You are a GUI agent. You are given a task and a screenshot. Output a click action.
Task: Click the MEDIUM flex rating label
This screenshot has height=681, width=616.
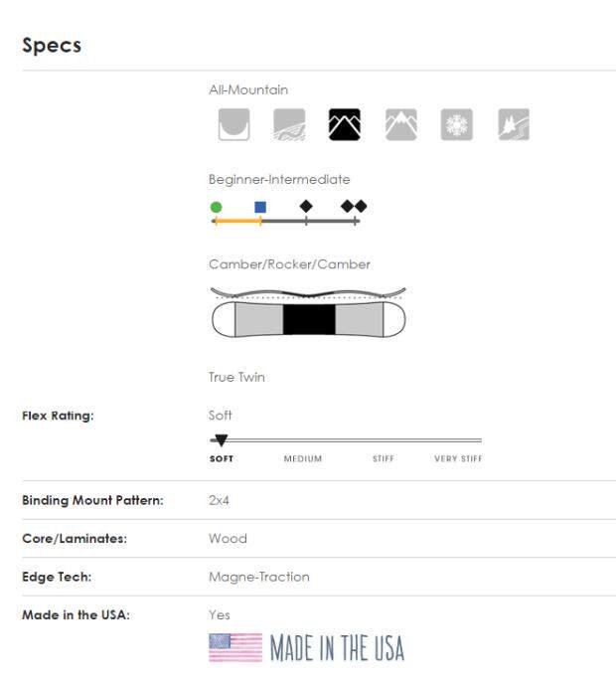click(303, 459)
